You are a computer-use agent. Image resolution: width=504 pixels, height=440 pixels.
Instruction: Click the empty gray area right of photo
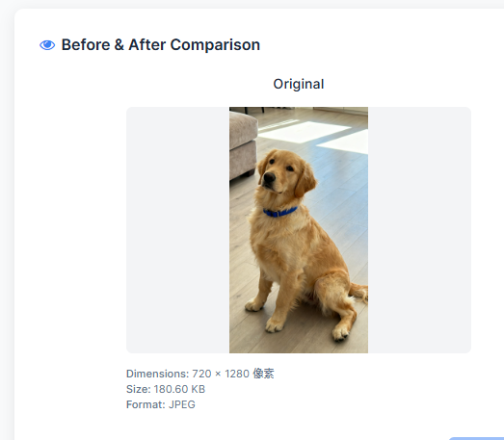pos(419,230)
